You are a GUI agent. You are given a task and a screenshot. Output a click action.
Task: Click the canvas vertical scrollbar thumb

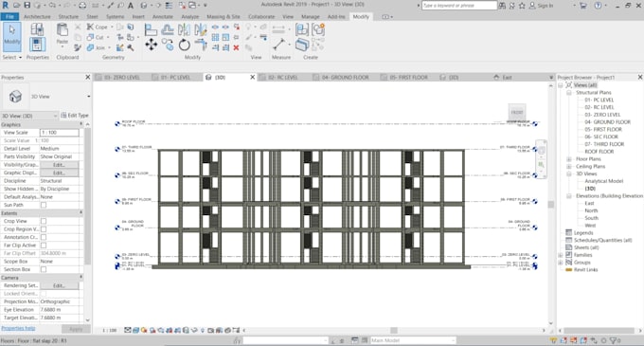551,204
